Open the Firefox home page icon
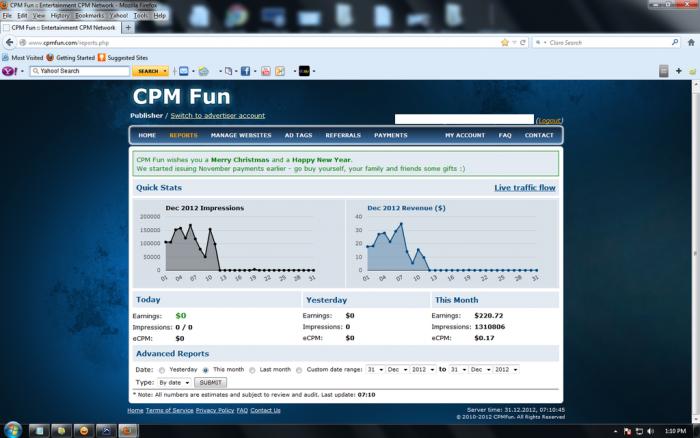700x438 pixels. [x=691, y=42]
